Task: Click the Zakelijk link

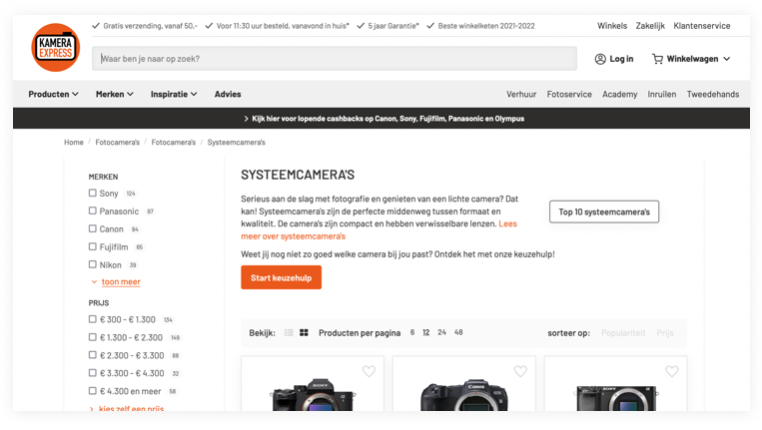Action: [650, 26]
